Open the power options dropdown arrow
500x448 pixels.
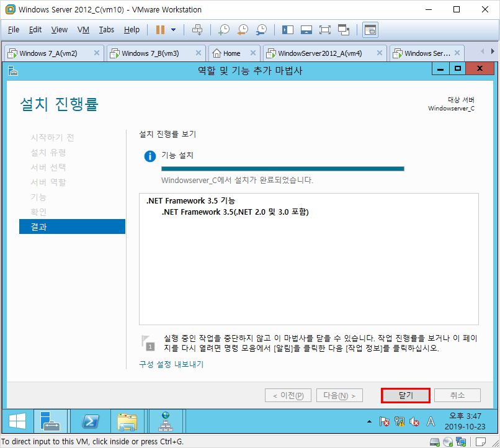(174, 30)
